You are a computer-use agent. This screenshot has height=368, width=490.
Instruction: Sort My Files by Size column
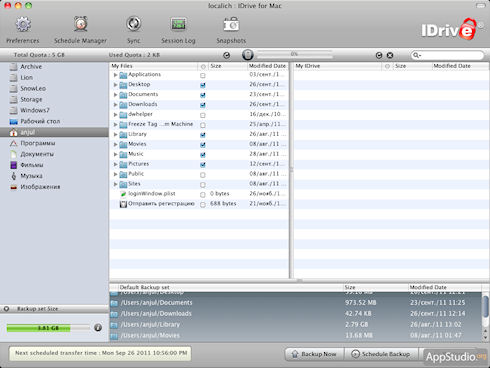coord(228,66)
